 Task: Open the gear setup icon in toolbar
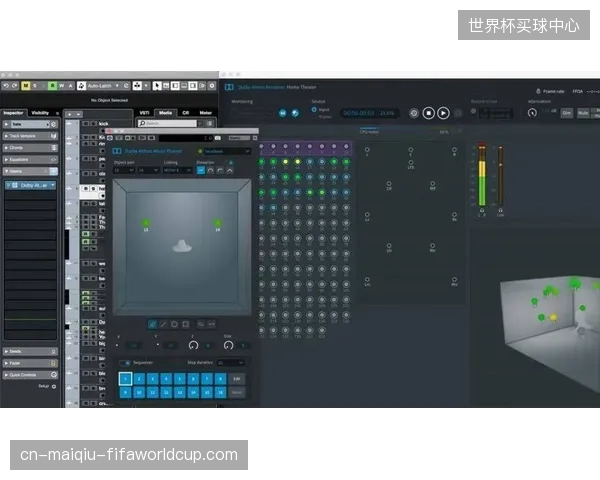(x=212, y=86)
